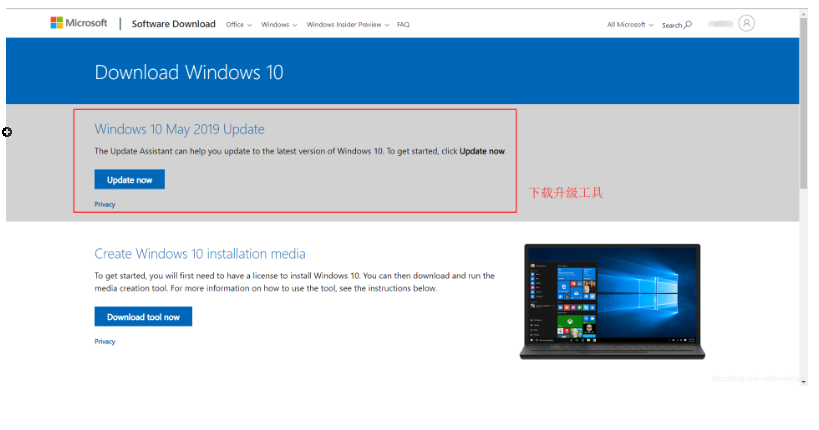The width and height of the screenshot is (819, 430).
Task: Click the red Chinese annotation text
Action: coord(565,192)
